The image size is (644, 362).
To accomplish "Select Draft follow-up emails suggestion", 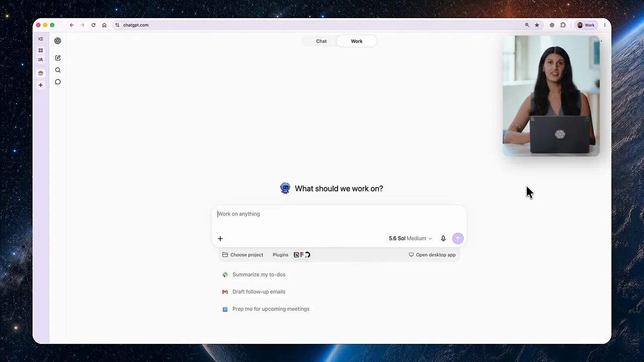I will click(254, 292).
